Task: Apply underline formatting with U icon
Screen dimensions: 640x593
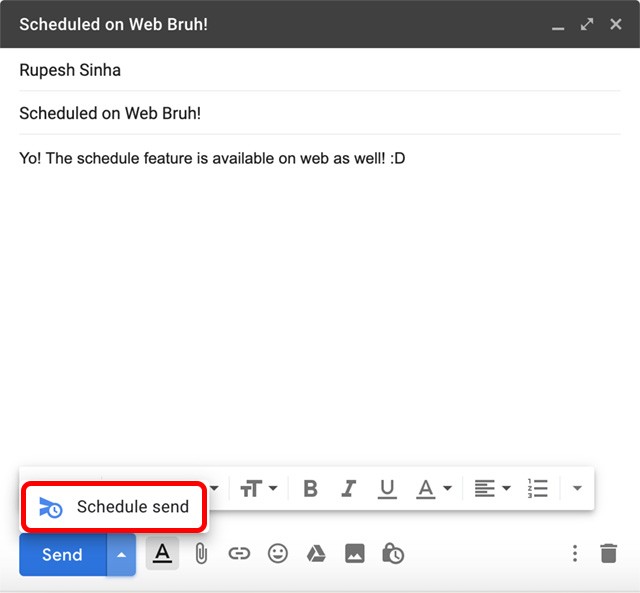Action: 387,489
